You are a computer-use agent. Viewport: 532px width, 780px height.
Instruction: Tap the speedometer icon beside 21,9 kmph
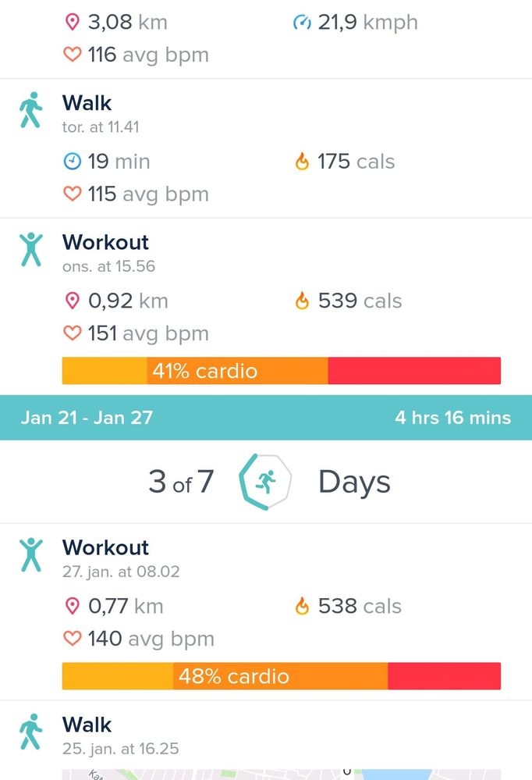click(x=302, y=23)
